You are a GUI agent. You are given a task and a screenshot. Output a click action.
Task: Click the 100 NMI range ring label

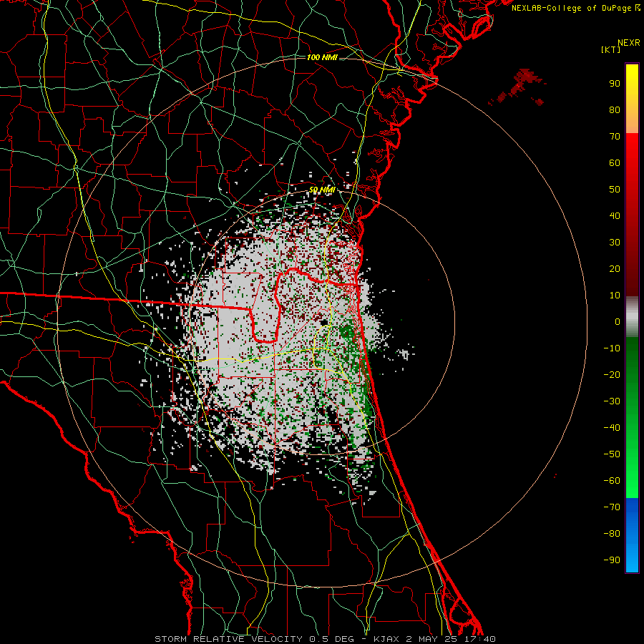point(322,57)
